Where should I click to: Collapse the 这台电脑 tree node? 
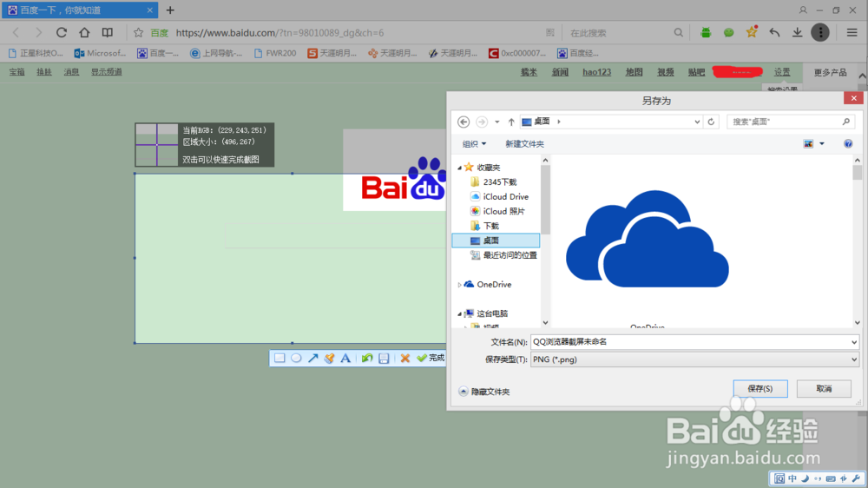459,313
